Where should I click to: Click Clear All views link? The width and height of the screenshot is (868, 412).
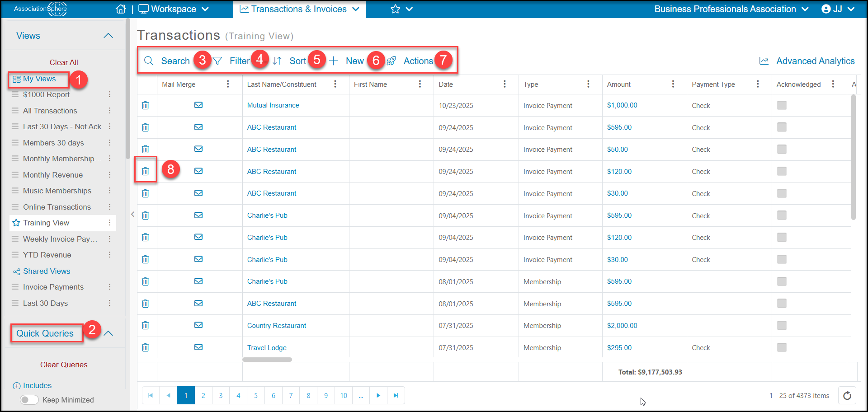point(64,62)
